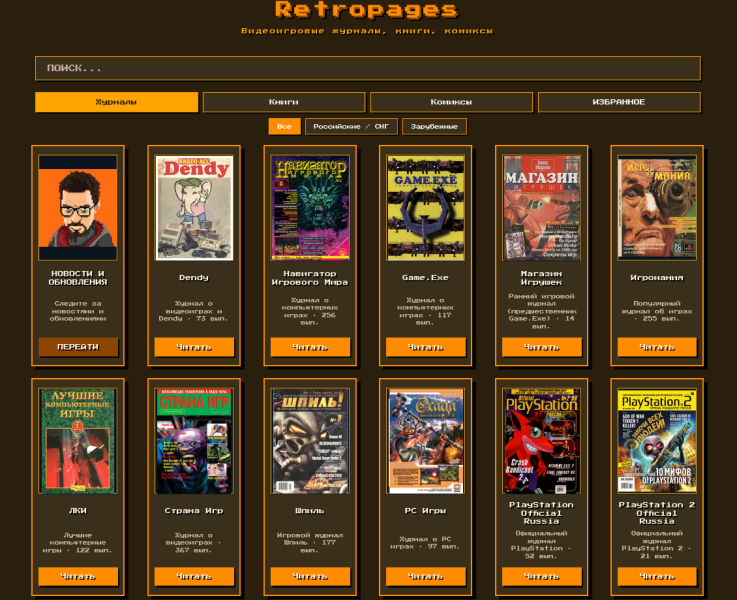The image size is (737, 600).
Task: Click Читать under Магазин Игрушек
Action: click(541, 347)
